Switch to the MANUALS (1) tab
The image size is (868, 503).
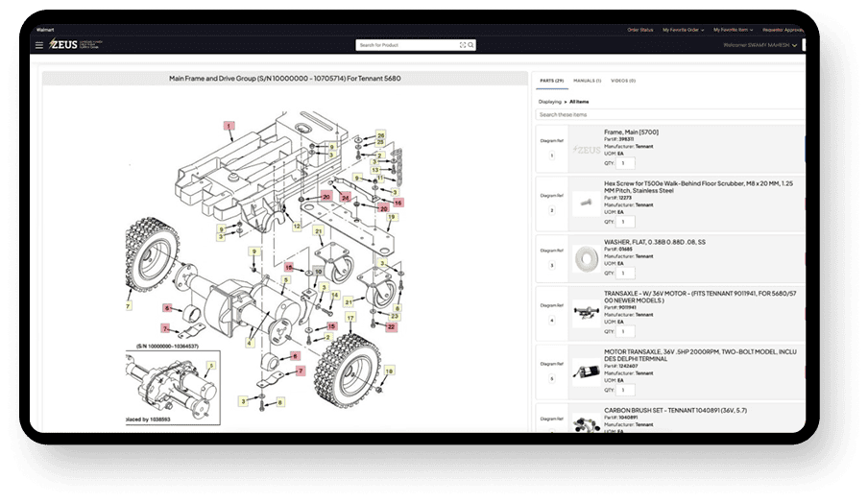[587, 81]
